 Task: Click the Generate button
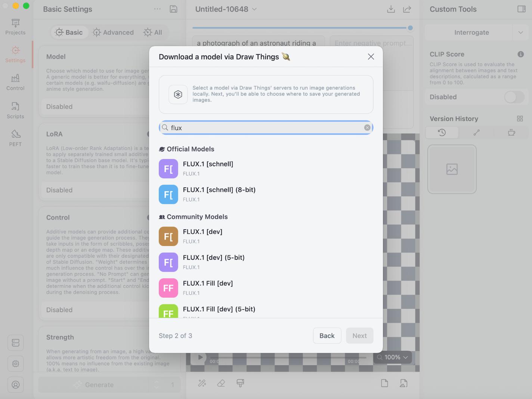(x=93, y=384)
